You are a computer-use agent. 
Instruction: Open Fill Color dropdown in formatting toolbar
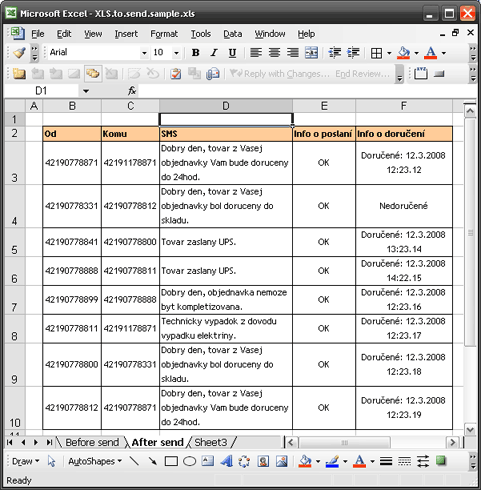[416, 53]
